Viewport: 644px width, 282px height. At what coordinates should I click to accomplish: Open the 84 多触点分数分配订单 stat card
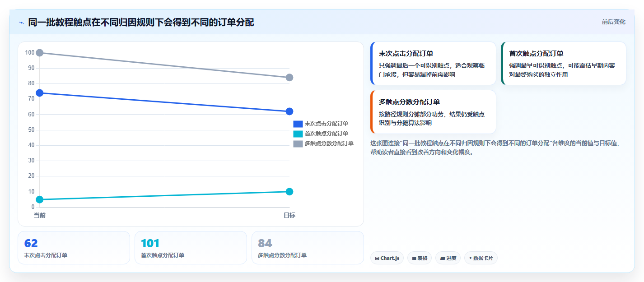308,248
